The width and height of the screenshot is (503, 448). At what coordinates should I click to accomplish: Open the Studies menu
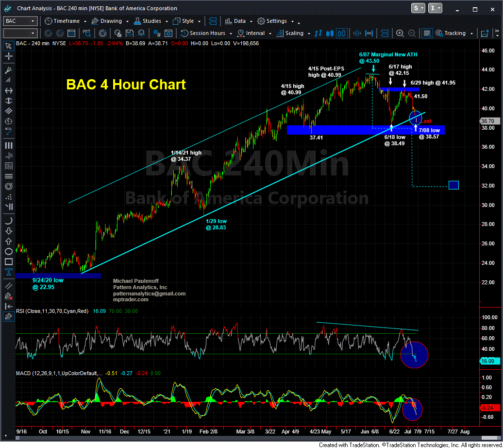pyautogui.click(x=151, y=21)
